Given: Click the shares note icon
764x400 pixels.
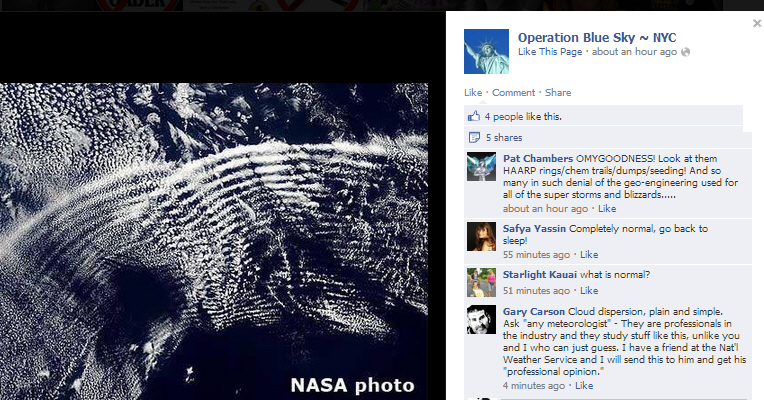Looking at the screenshot, I should 474,137.
